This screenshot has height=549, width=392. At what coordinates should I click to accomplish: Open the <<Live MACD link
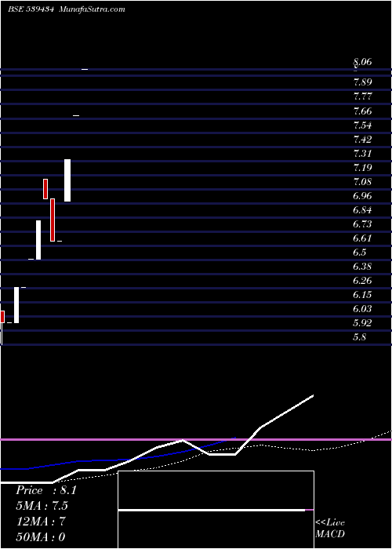330,529
